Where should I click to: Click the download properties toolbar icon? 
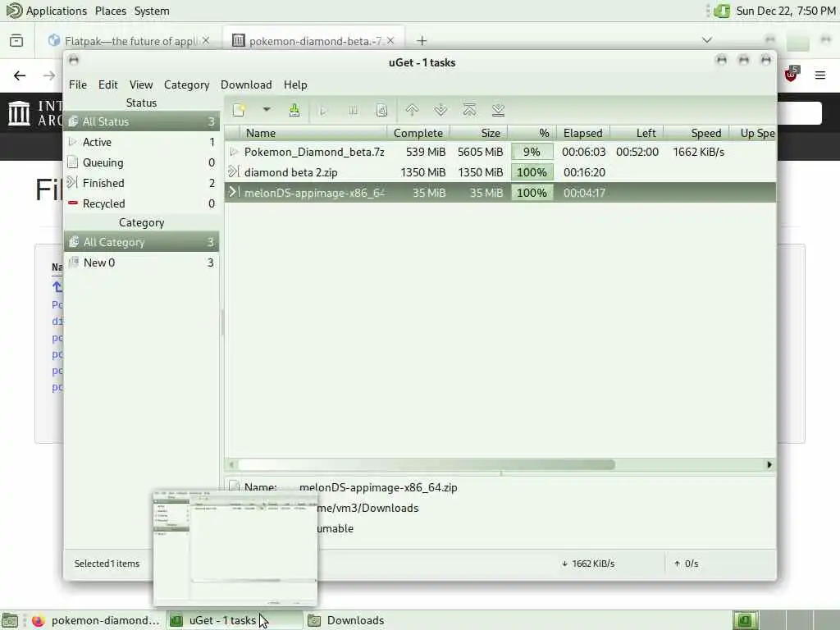(x=381, y=111)
